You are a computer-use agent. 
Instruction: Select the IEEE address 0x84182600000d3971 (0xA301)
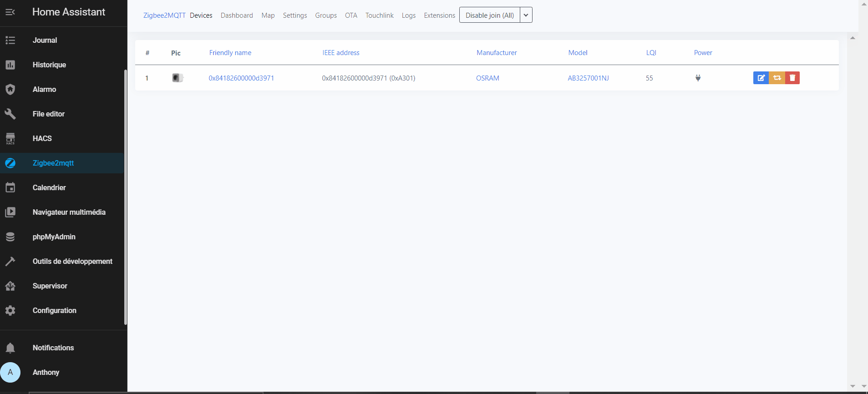point(369,78)
